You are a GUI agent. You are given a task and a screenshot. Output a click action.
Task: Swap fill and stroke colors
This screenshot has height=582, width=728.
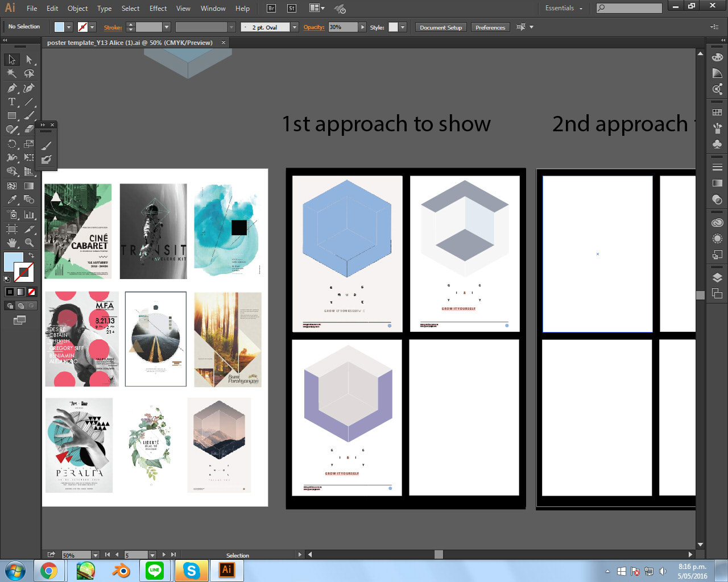coord(31,256)
